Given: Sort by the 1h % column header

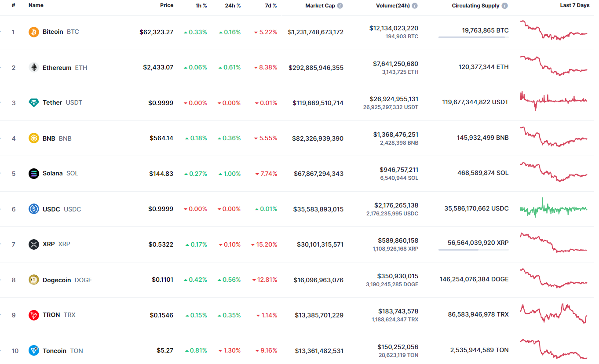Looking at the screenshot, I should click(201, 6).
